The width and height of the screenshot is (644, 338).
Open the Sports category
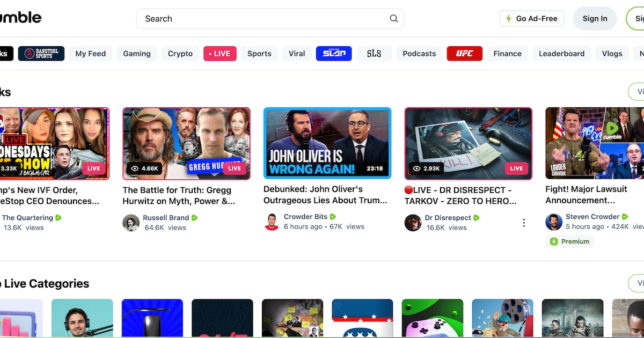pos(259,54)
